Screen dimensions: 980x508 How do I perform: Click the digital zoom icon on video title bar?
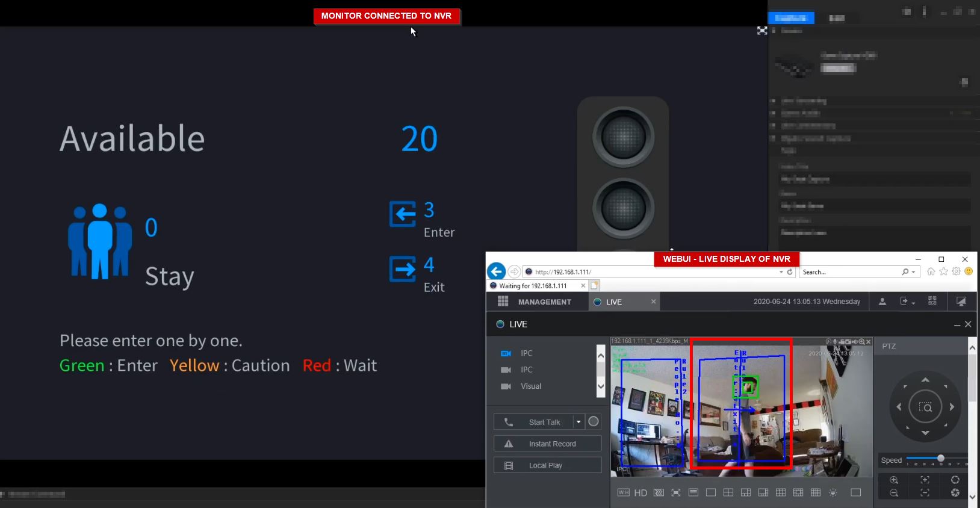861,341
